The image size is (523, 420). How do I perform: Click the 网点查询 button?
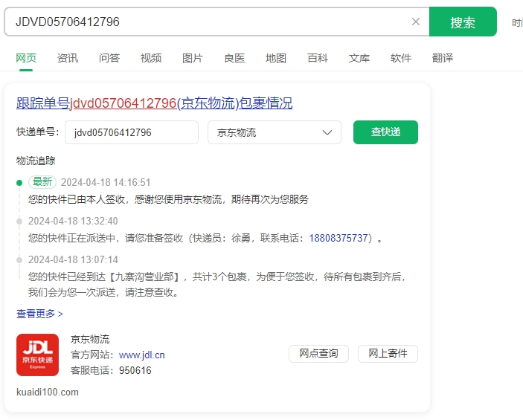tap(318, 353)
